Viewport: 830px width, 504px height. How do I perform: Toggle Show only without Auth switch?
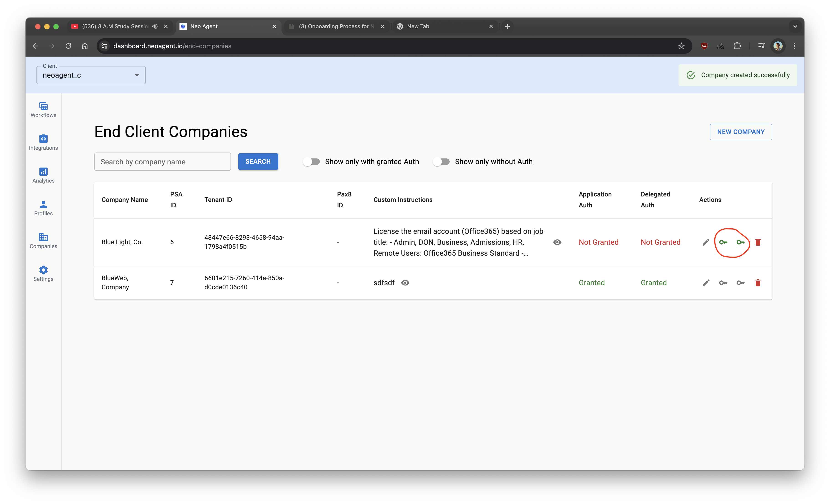(441, 162)
